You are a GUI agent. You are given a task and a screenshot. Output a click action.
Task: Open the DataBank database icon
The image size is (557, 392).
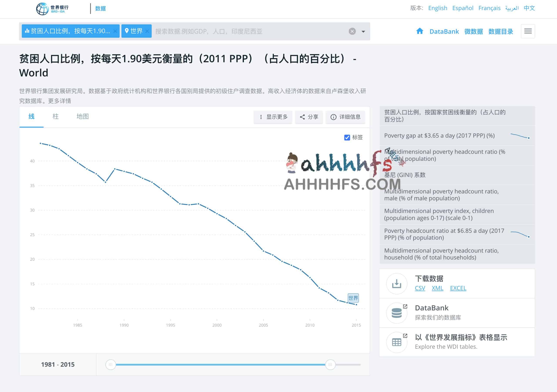396,313
